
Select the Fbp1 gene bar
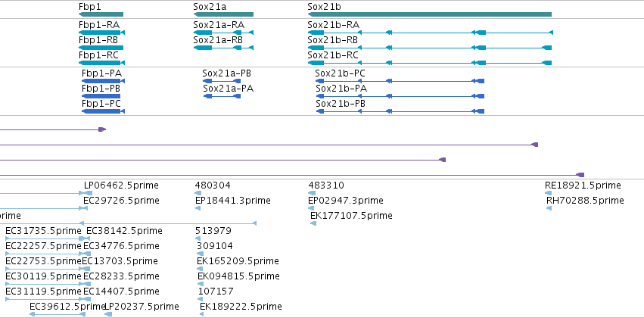pyautogui.click(x=101, y=14)
